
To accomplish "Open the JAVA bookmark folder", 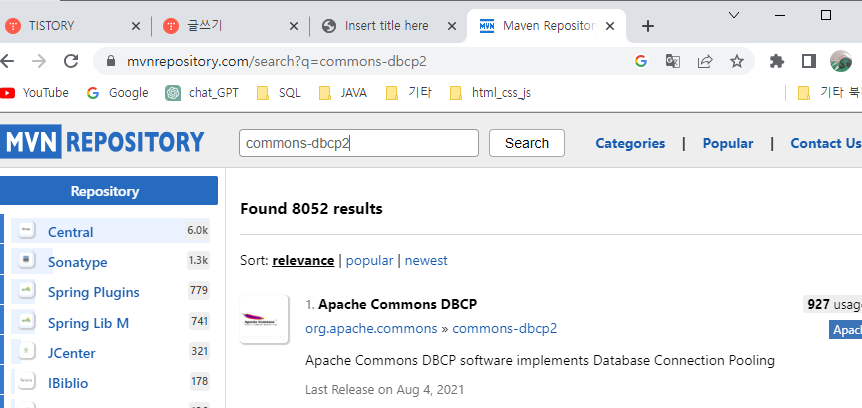I will [343, 93].
